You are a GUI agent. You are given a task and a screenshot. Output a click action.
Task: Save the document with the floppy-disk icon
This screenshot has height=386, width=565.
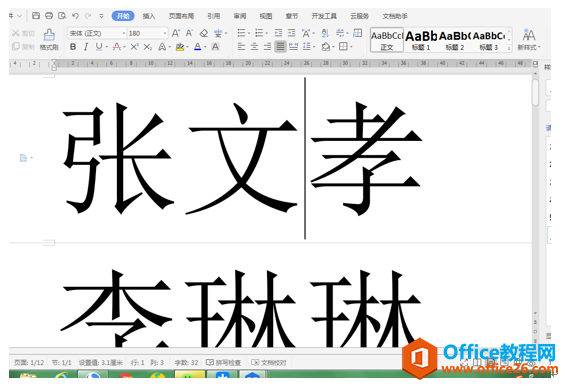[36, 15]
